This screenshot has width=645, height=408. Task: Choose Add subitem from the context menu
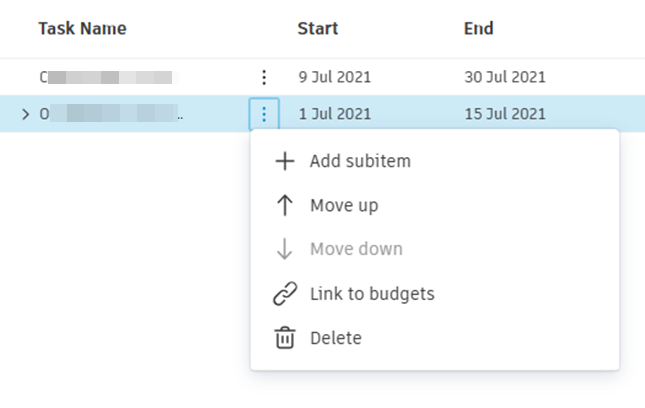[360, 161]
